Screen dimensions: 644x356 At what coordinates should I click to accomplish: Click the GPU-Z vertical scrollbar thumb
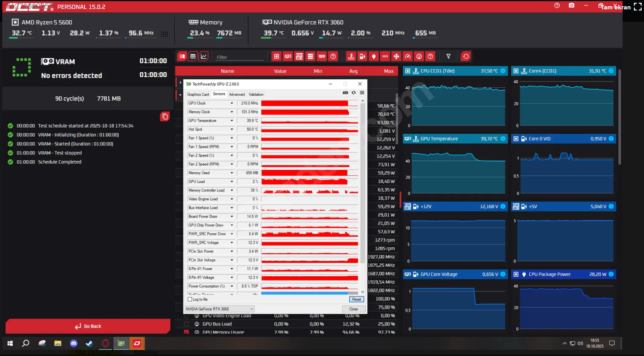363,183
